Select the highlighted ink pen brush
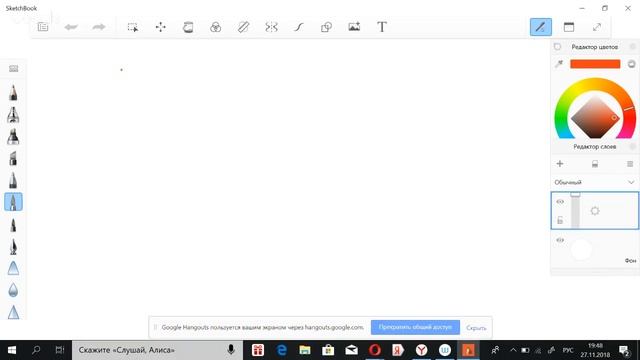Viewport: 640px width, 360px height. click(x=13, y=202)
